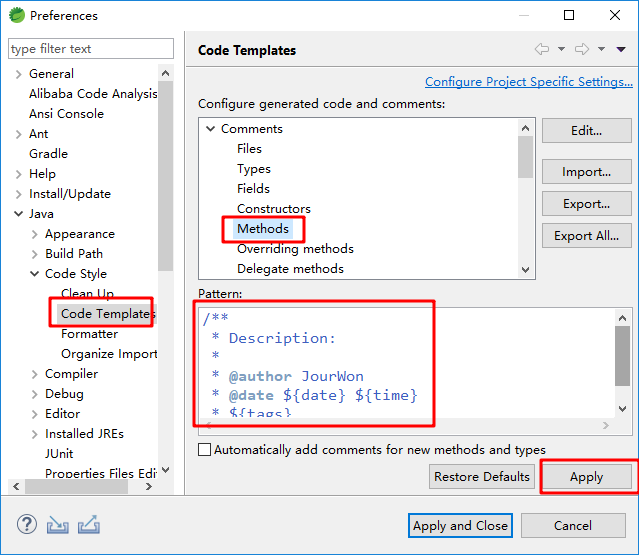The height and width of the screenshot is (555, 639).
Task: Select the Files comment template
Action: tap(249, 149)
